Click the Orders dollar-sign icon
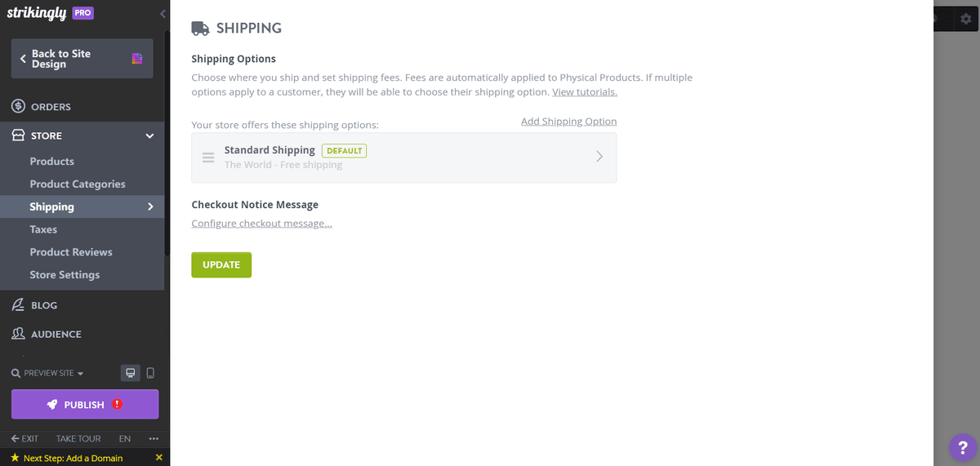Screen dimensions: 980x466 click(x=18, y=107)
